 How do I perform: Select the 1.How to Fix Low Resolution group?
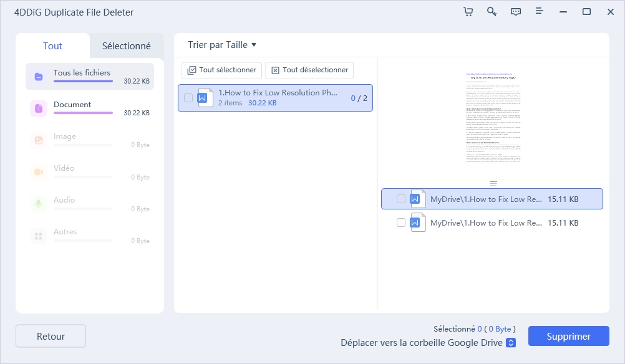tap(276, 98)
